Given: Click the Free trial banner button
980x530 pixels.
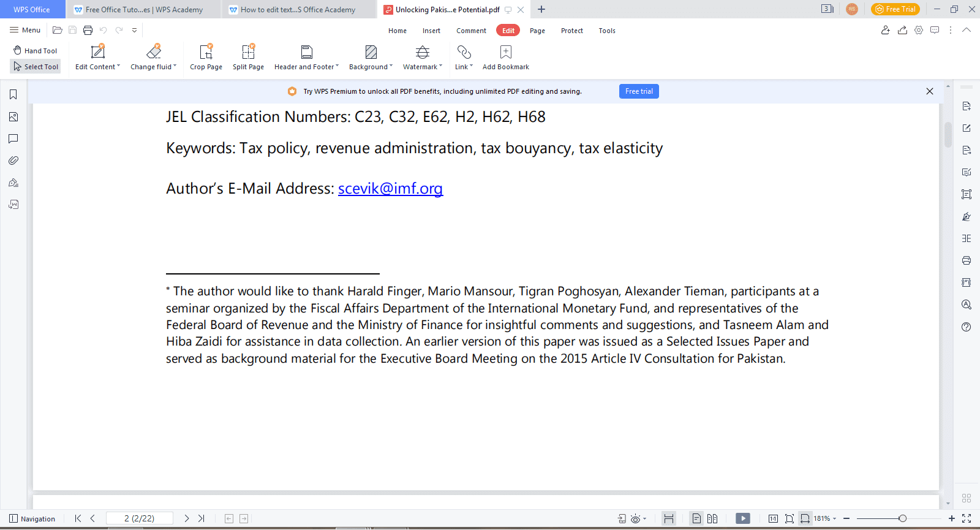Looking at the screenshot, I should [639, 91].
